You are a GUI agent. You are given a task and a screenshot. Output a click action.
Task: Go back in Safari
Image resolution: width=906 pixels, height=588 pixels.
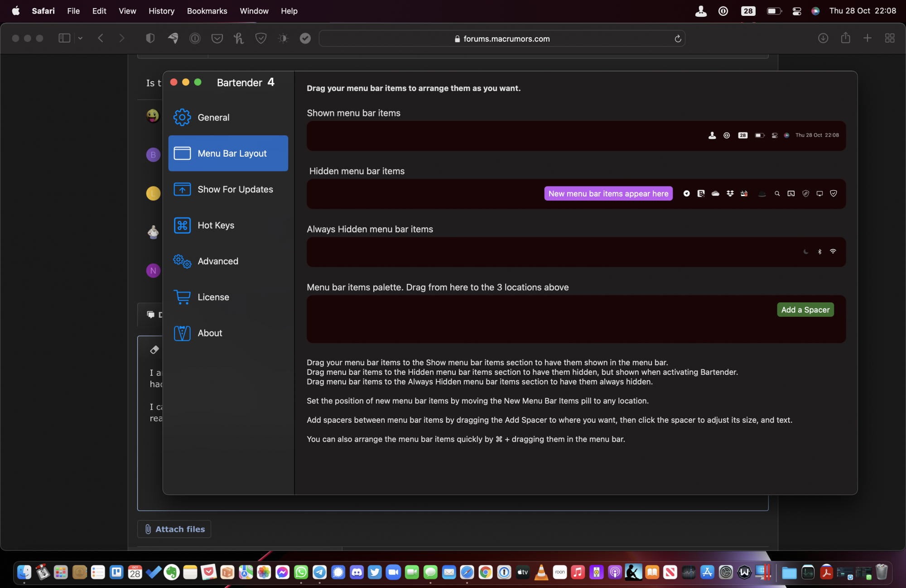point(101,38)
